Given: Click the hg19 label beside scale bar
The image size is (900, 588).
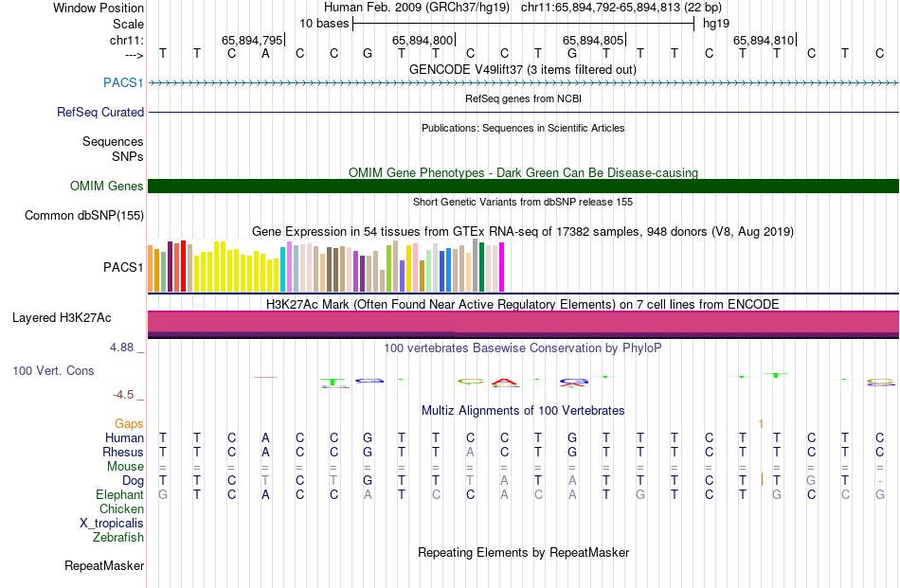Looking at the screenshot, I should click(716, 24).
